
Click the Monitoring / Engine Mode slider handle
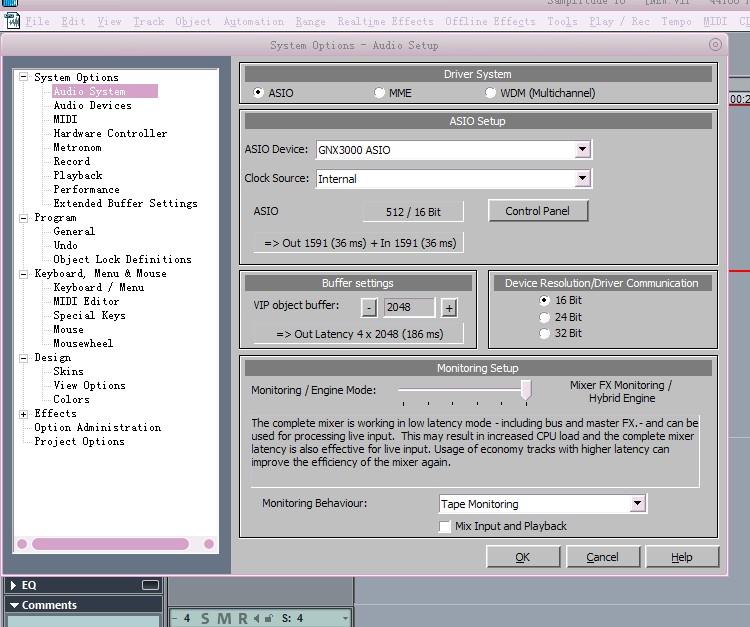(525, 390)
